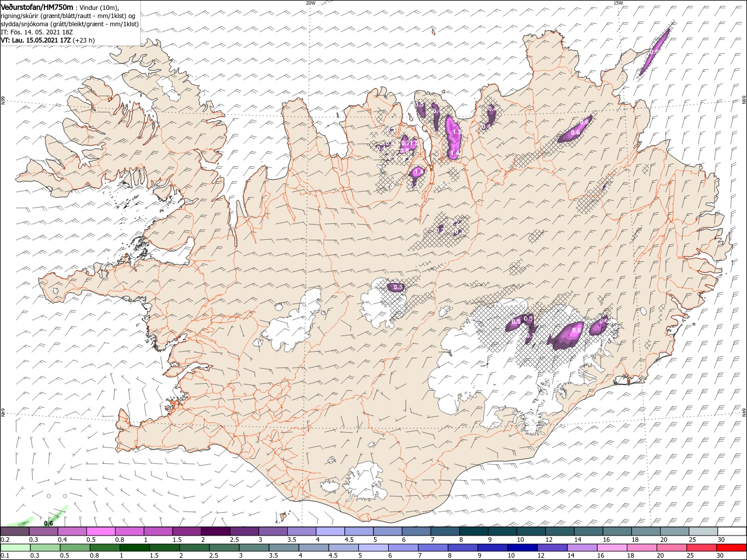Click the 'slydda/snjókoma' legend description line
This screenshot has height=560, width=747.
pyautogui.click(x=69, y=24)
